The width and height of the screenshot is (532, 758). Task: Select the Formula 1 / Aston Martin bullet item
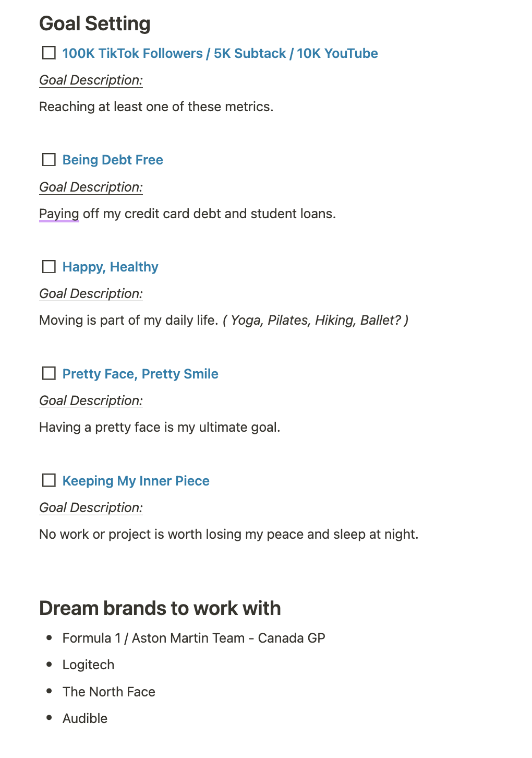(x=194, y=638)
